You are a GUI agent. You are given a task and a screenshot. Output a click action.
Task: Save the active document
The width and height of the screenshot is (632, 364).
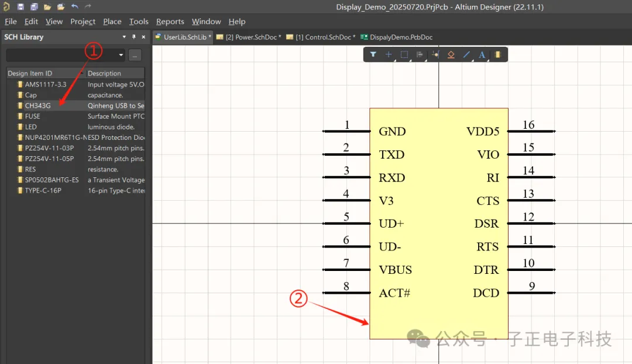(20, 6)
